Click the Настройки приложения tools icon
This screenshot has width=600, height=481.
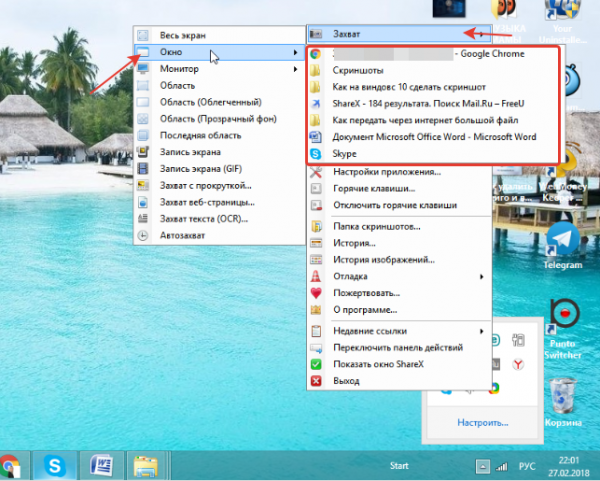(316, 172)
